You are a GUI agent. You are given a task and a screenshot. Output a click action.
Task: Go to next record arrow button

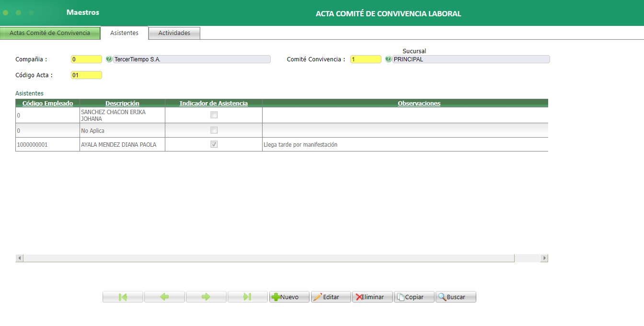(x=206, y=297)
